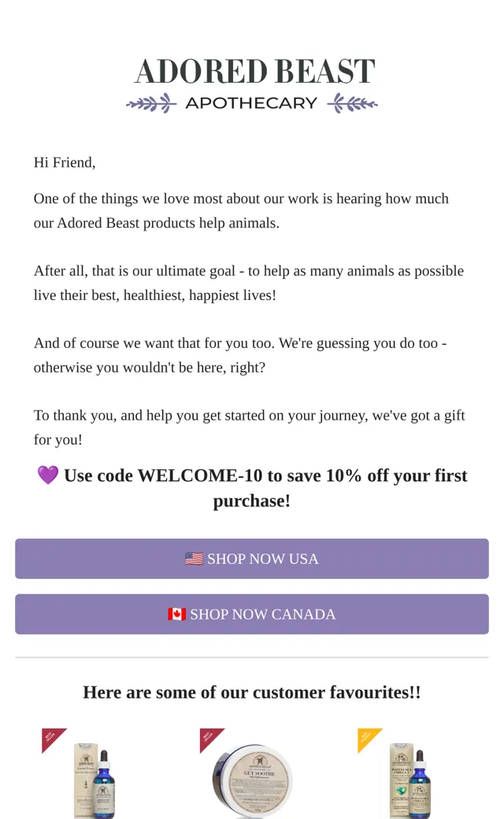Screen dimensions: 504x819
Task: Click the paragraph about our ultimate goal
Action: [249, 283]
